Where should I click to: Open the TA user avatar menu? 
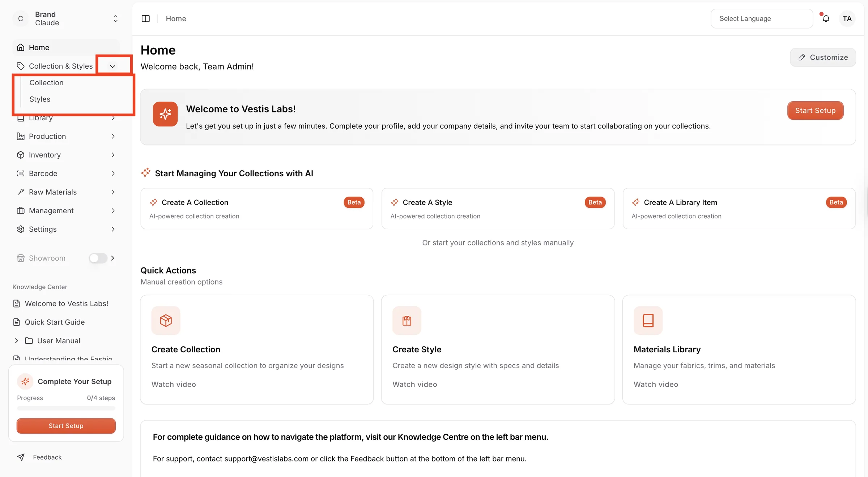pos(847,18)
